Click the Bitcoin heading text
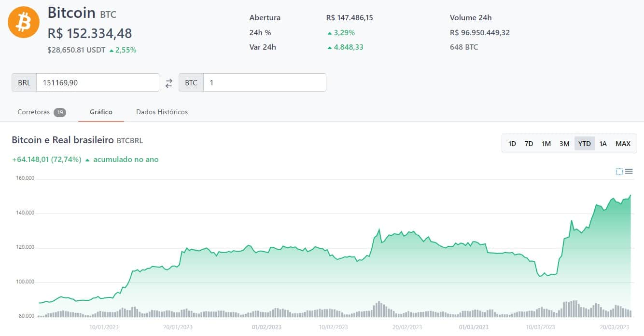This screenshot has width=644, height=336. click(71, 13)
